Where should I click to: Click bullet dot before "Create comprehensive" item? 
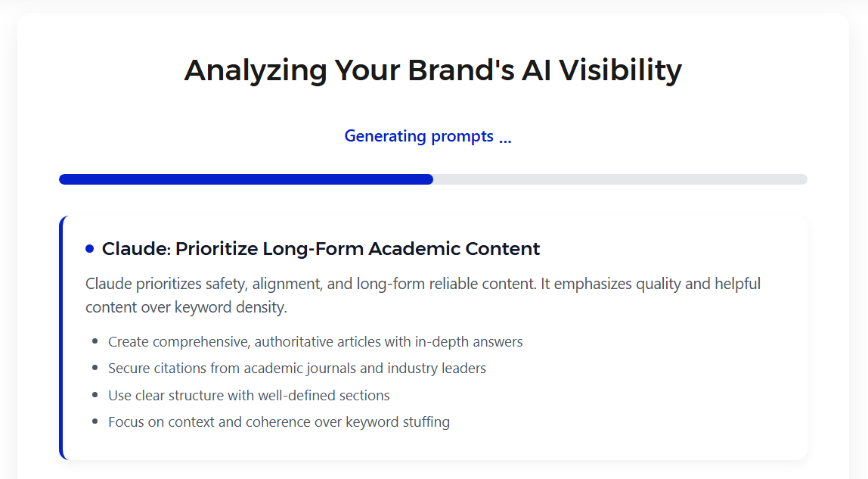coord(95,341)
